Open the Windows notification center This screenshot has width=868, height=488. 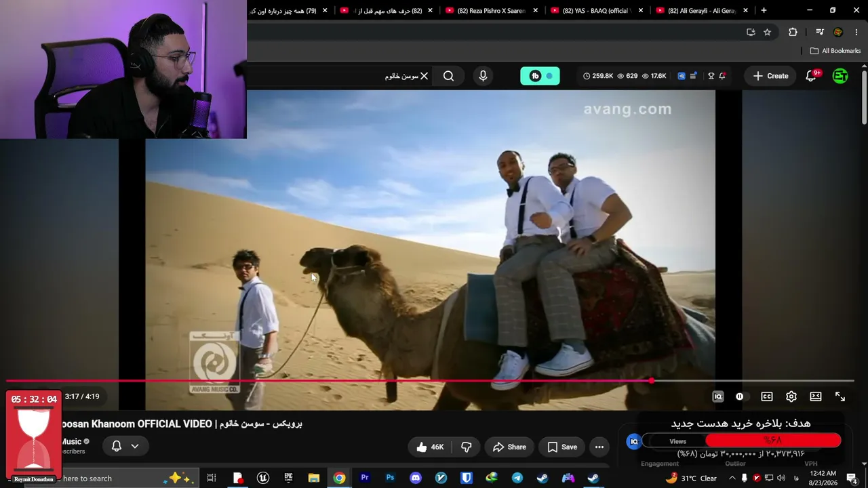pos(852,478)
